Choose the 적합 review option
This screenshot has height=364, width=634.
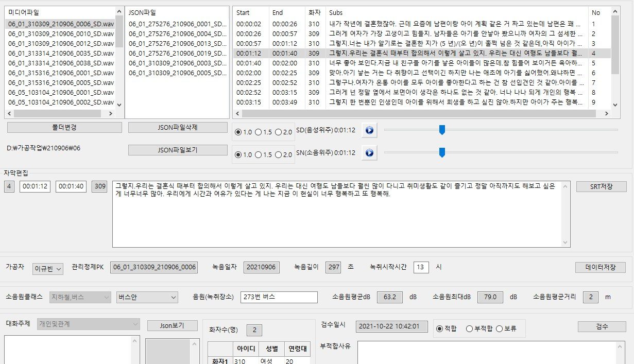[448, 328]
